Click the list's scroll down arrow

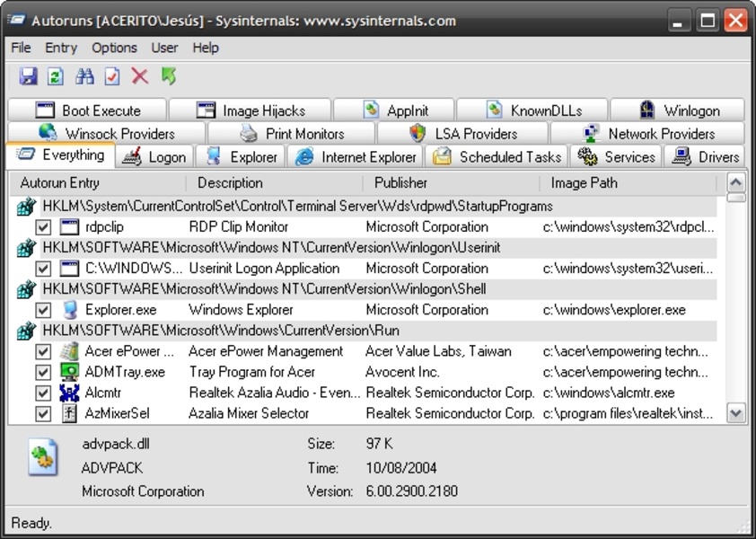point(736,413)
